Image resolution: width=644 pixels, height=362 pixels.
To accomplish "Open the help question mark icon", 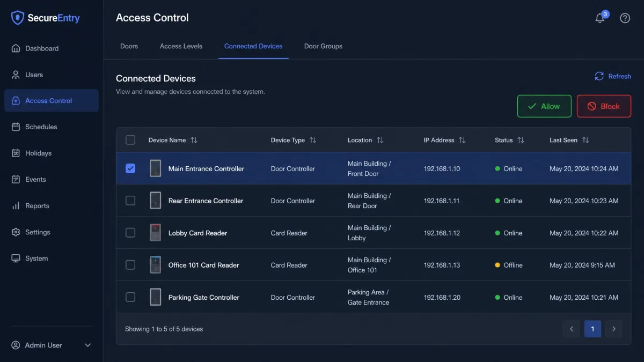I will [x=625, y=18].
